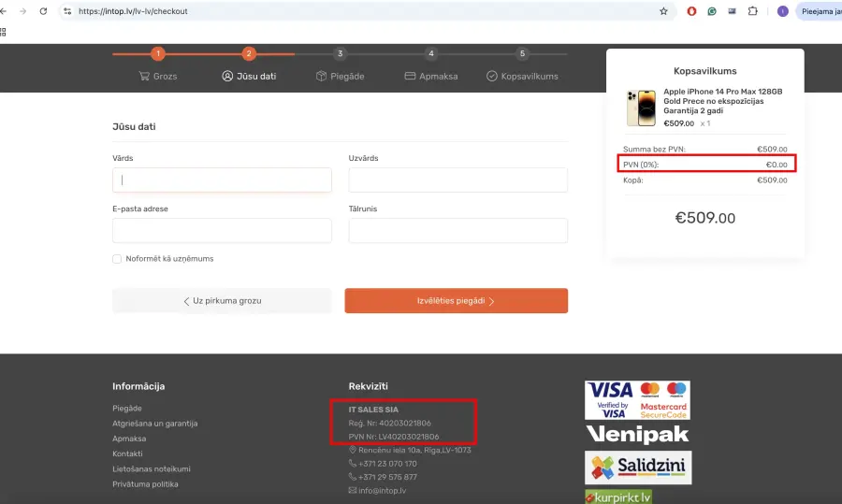The image size is (842, 504).
Task: Click the Grozs cart step icon
Action: [x=144, y=76]
